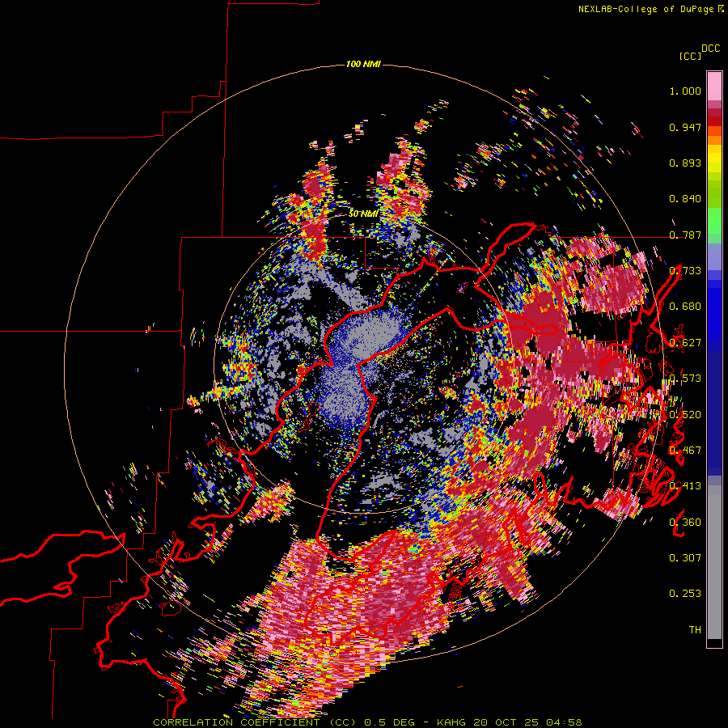The width and height of the screenshot is (728, 728).
Task: Click the 0.307 legend value
Action: [685, 557]
